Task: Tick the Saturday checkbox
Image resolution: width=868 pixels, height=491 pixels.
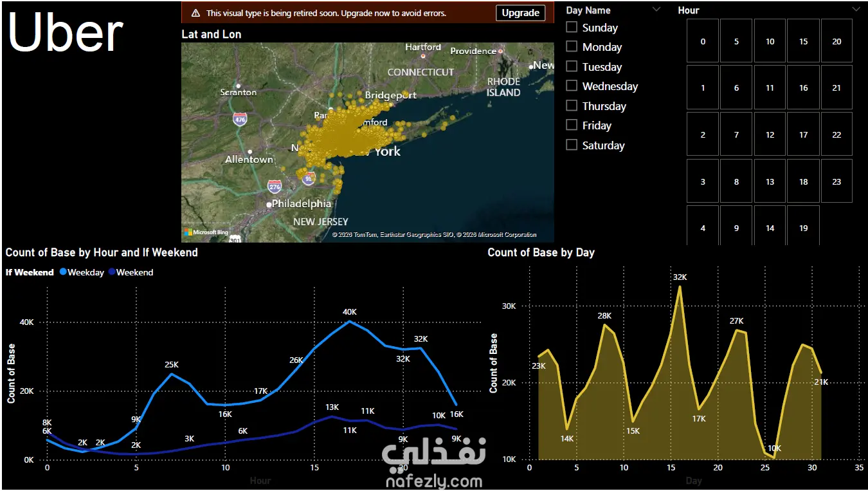Action: click(x=572, y=145)
